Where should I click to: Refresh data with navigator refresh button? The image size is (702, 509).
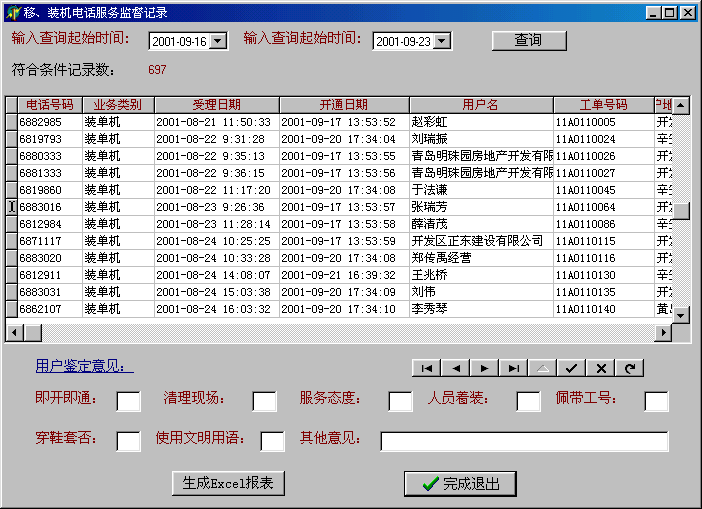(x=629, y=368)
